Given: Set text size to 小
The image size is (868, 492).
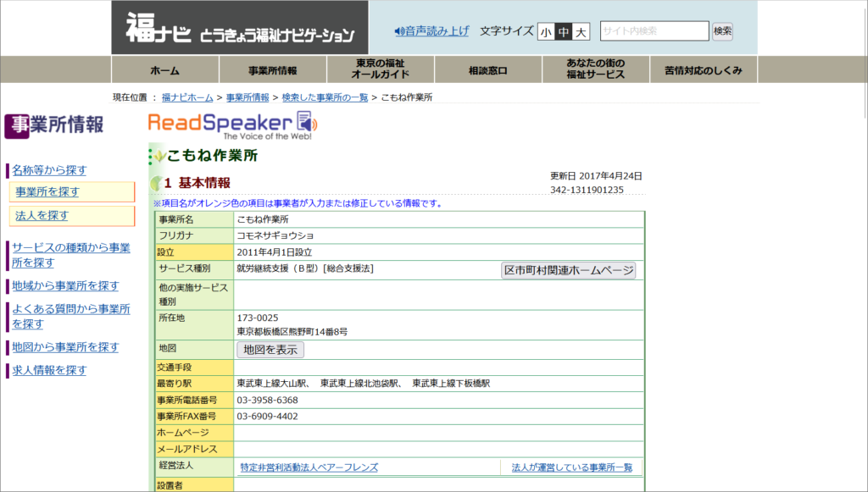Looking at the screenshot, I should [x=546, y=32].
